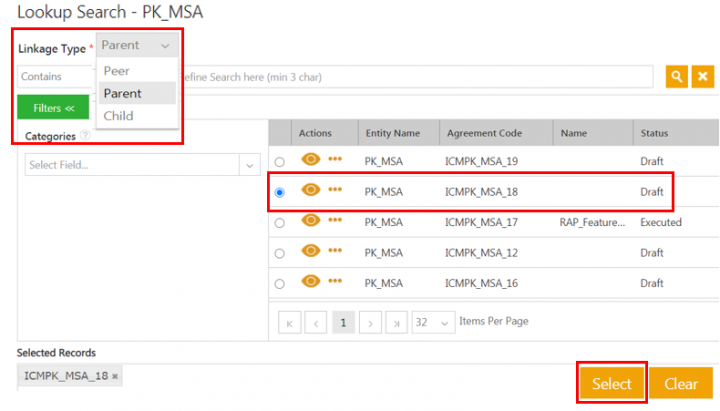Image resolution: width=720 pixels, height=411 pixels.
Task: Click eye icon for ICMPK_MSA_16 row
Action: pyautogui.click(x=310, y=283)
